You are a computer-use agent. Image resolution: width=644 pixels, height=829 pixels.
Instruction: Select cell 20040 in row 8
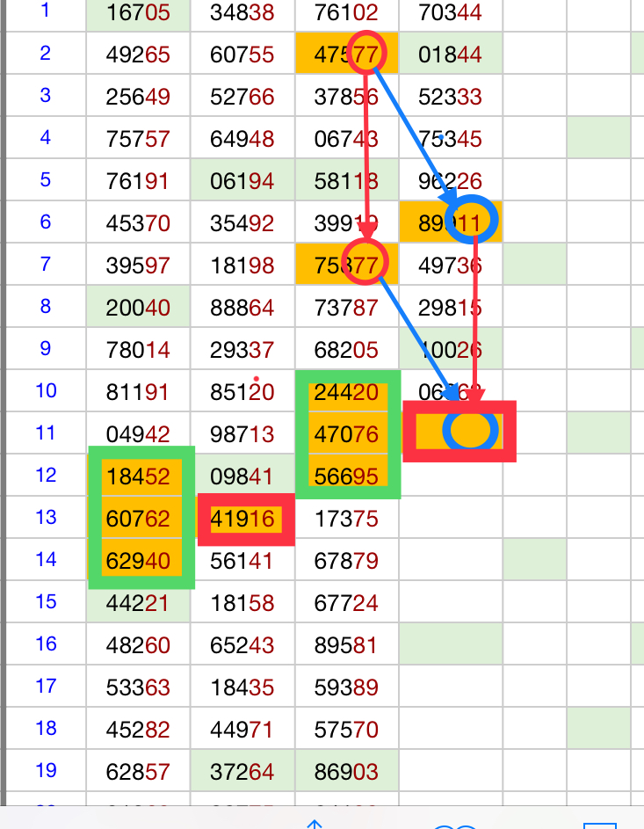click(138, 308)
